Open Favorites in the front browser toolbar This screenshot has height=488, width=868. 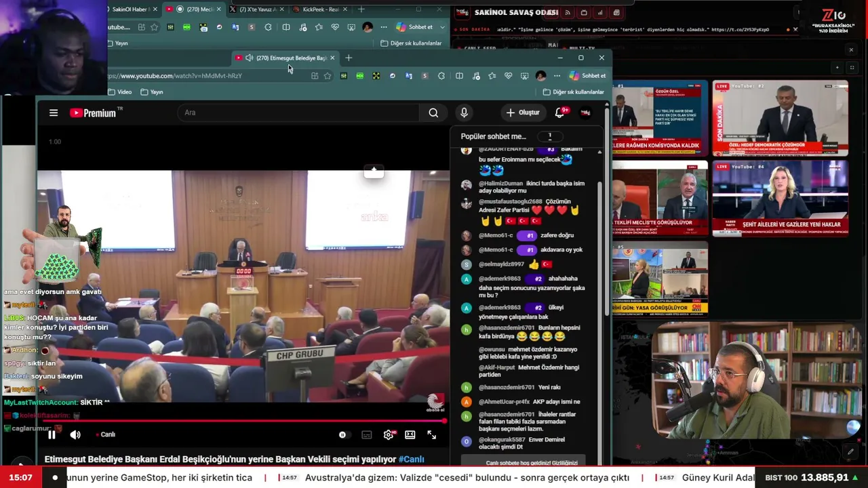[x=492, y=76]
